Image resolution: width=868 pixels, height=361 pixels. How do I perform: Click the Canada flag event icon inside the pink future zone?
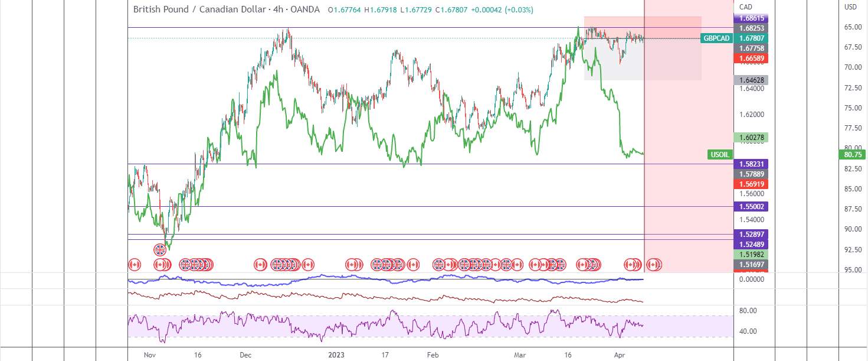click(653, 265)
